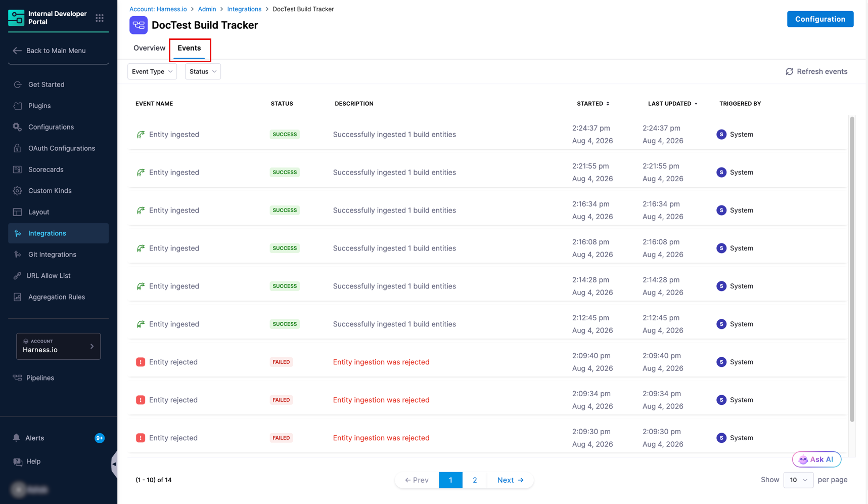The width and height of the screenshot is (868, 504).
Task: Expand the Harness.io account selector
Action: coord(58,346)
